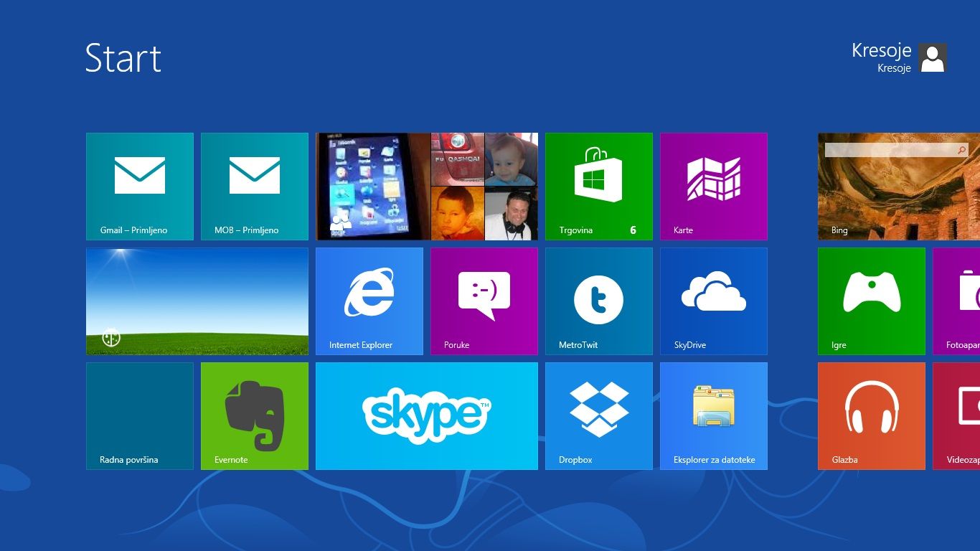This screenshot has height=551, width=980.
Task: Open the MOB – Primljeno mail tile
Action: (x=255, y=187)
